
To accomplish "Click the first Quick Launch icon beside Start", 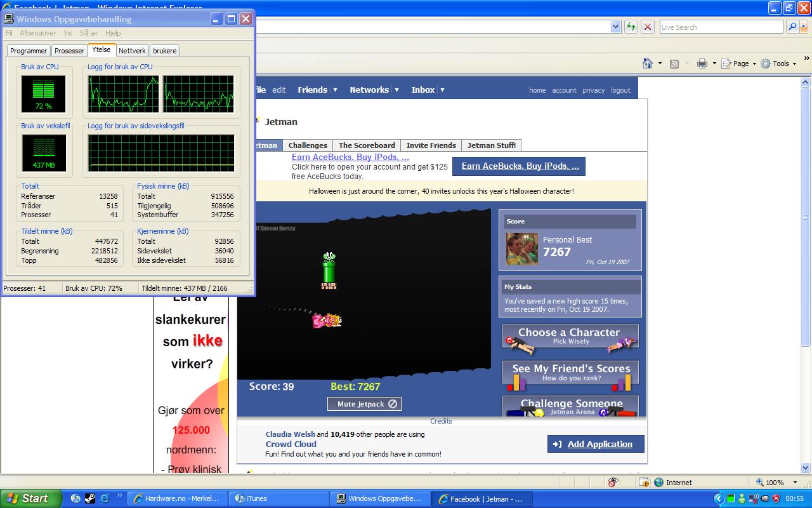I will 76,498.
